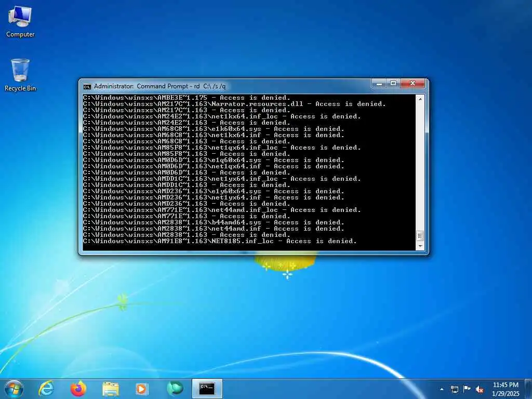Click the AM2838~1.163\net44amd.inf line

click(x=214, y=229)
